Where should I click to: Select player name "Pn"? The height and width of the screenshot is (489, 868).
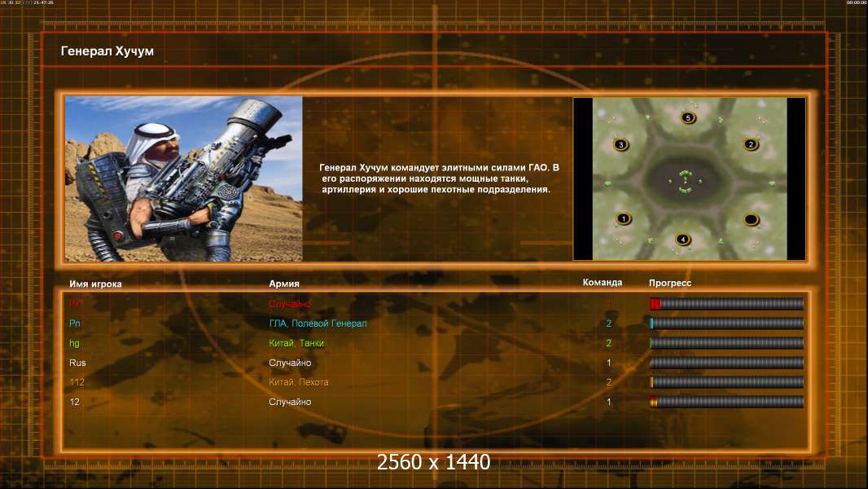click(75, 324)
